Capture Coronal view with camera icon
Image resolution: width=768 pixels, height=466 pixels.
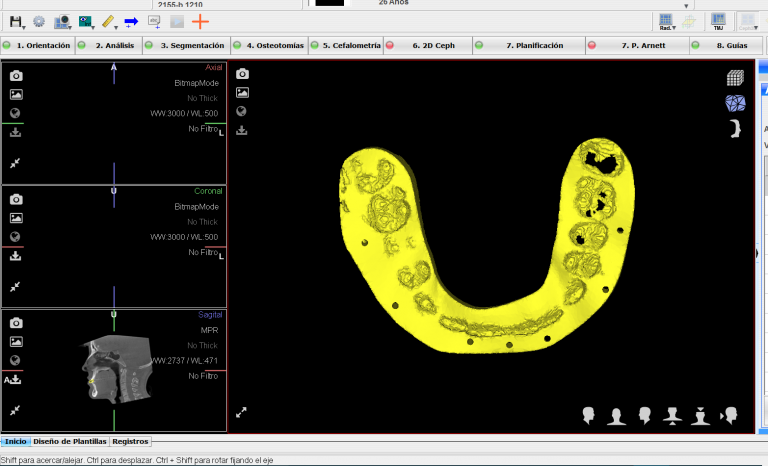click(16, 199)
